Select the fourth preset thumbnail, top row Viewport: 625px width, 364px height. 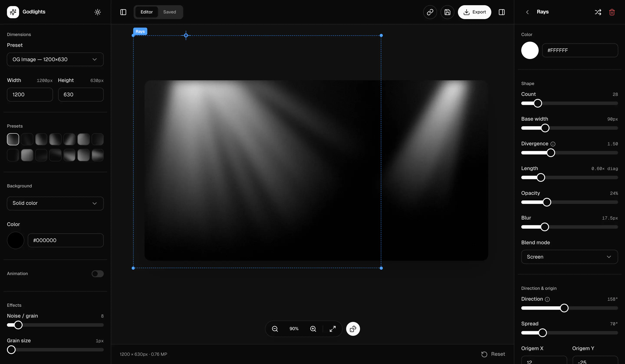(x=55, y=139)
